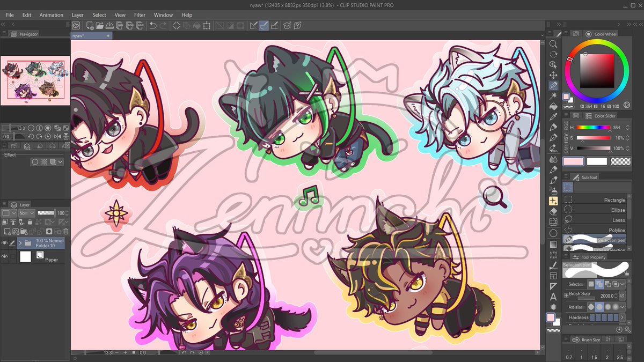Select the Figure (circle) tool
The width and height of the screenshot is (644, 362).
point(553,233)
